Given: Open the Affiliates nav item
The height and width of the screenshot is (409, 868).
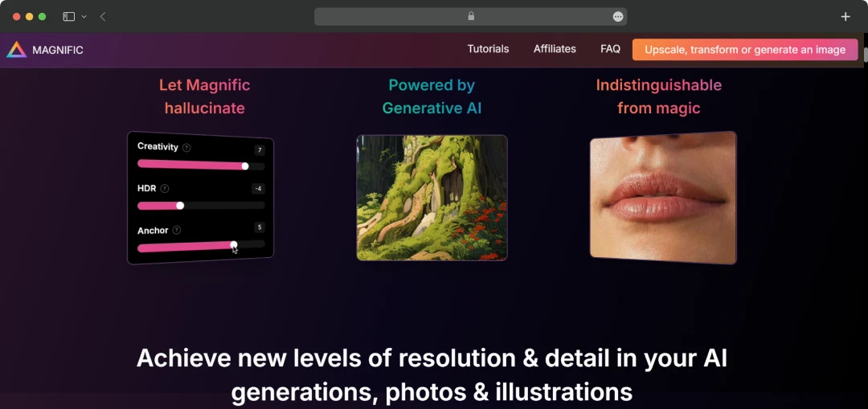Looking at the screenshot, I should (555, 49).
